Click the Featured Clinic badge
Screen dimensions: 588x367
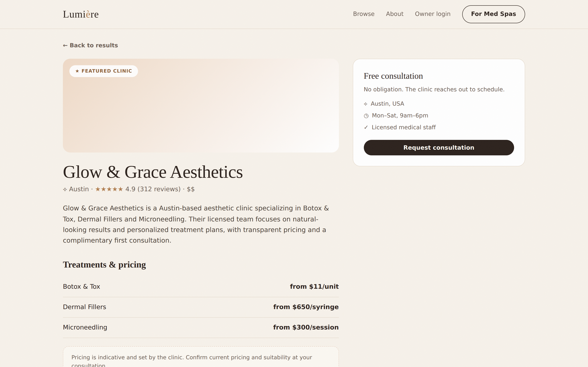[x=104, y=71]
